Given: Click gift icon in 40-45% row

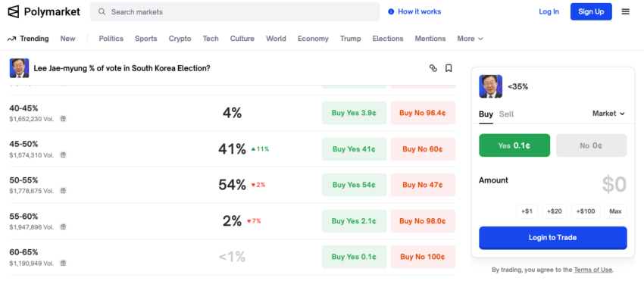Looking at the screenshot, I should click(x=63, y=119).
